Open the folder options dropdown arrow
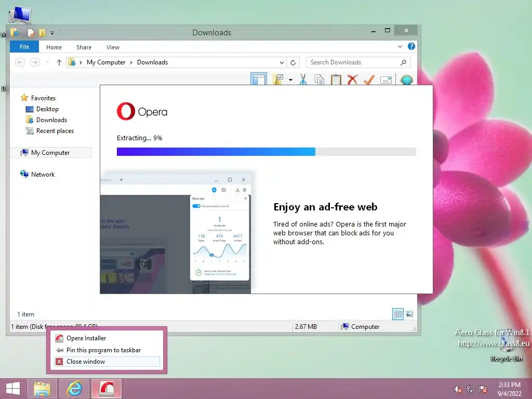Image resolution: width=532 pixels, height=399 pixels. [x=290, y=80]
